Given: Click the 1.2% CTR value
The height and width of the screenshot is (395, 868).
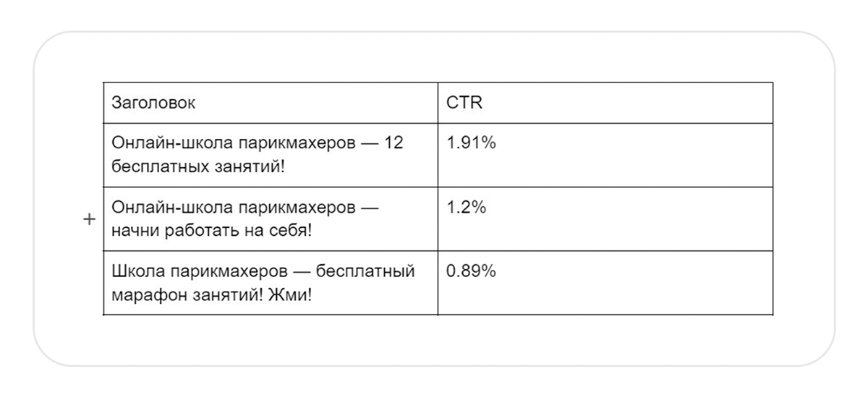Looking at the screenshot, I should pos(467,207).
